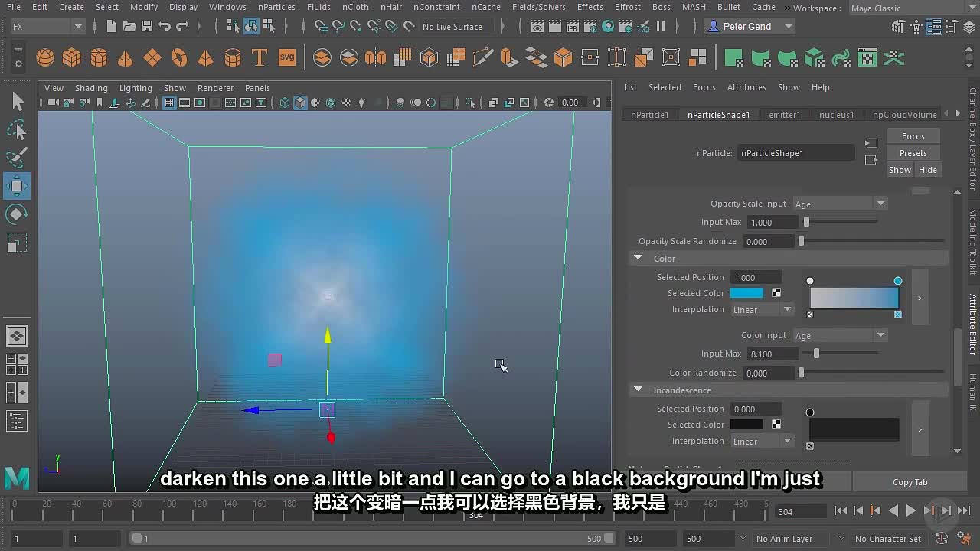Open the Opacity Scale Input dropdown
The width and height of the screenshot is (980, 551).
click(840, 204)
